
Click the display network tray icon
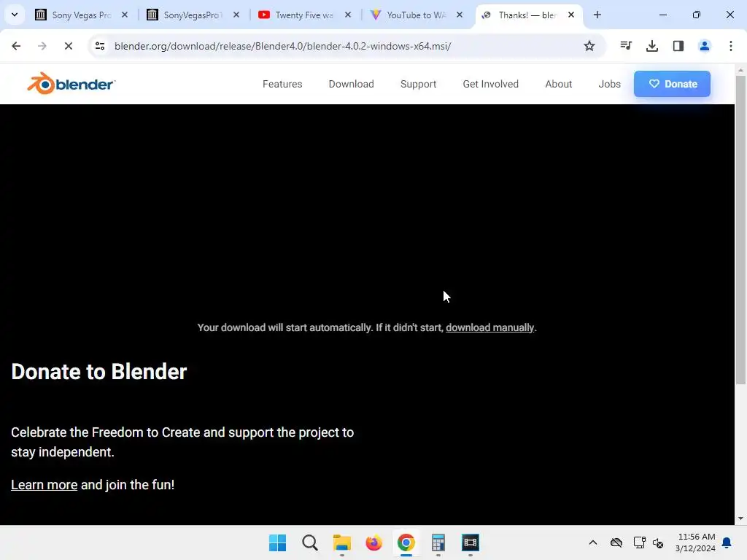[639, 542]
